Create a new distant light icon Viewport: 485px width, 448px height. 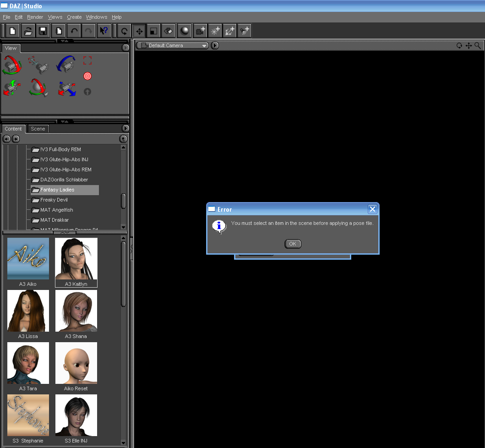[229, 31]
